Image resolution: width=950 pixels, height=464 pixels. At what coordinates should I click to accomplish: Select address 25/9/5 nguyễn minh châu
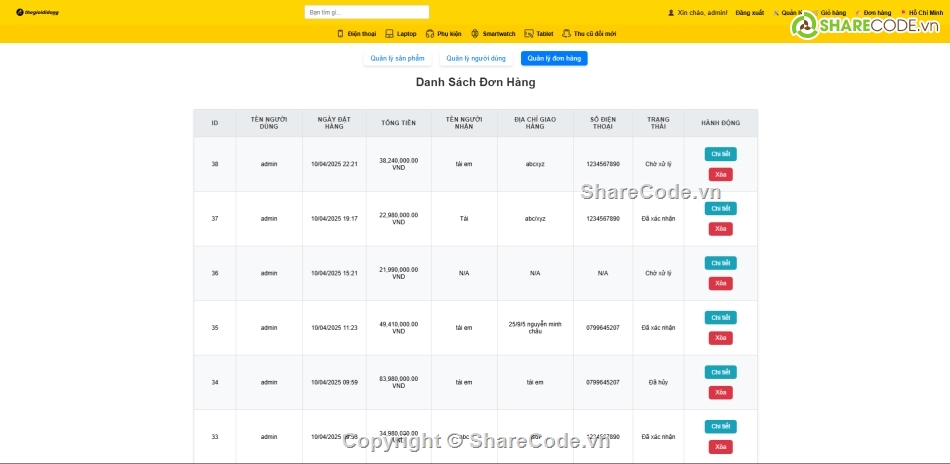[535, 328]
